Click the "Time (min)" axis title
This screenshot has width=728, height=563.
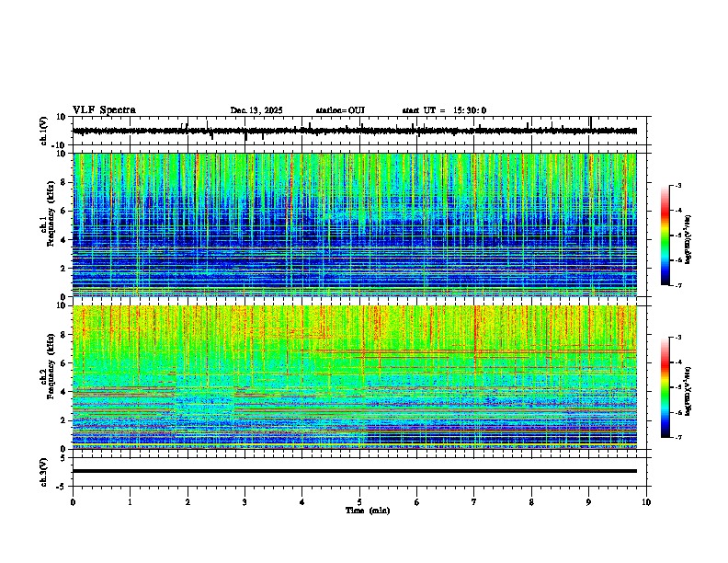pos(368,511)
